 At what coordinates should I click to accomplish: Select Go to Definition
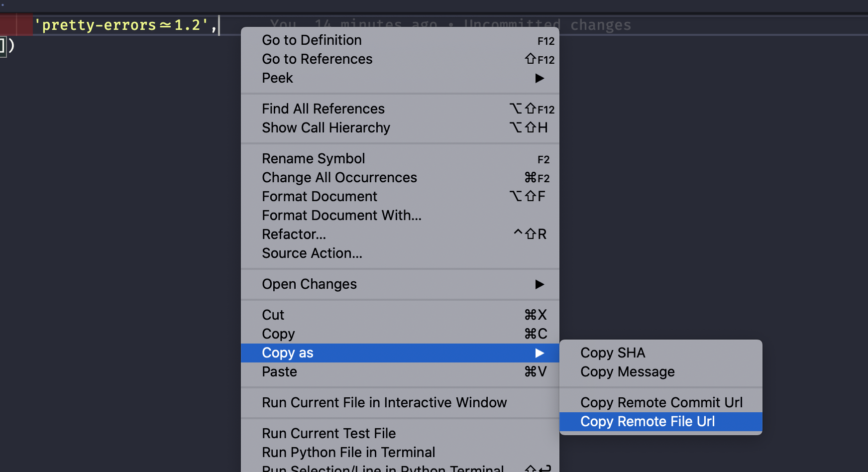(x=312, y=40)
